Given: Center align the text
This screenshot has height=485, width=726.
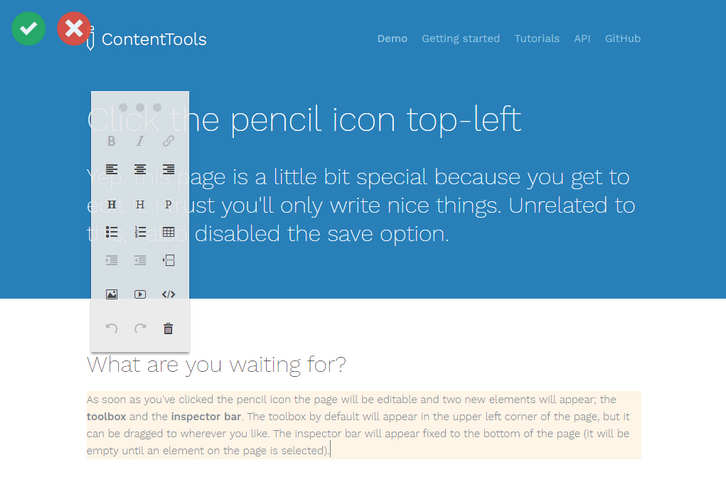Looking at the screenshot, I should coord(140,169).
